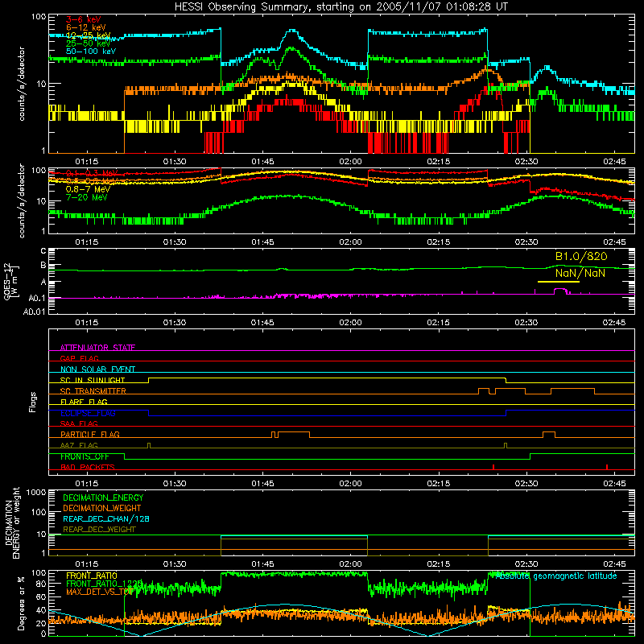Select the 7-20 MeV legend label
Image resolution: width=644 pixels, height=644 pixels.
coord(86,197)
